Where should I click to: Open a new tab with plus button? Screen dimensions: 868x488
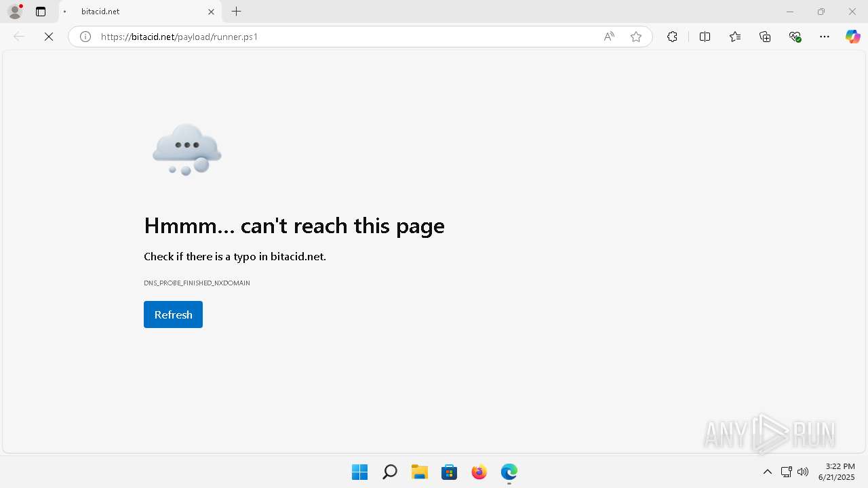(236, 12)
